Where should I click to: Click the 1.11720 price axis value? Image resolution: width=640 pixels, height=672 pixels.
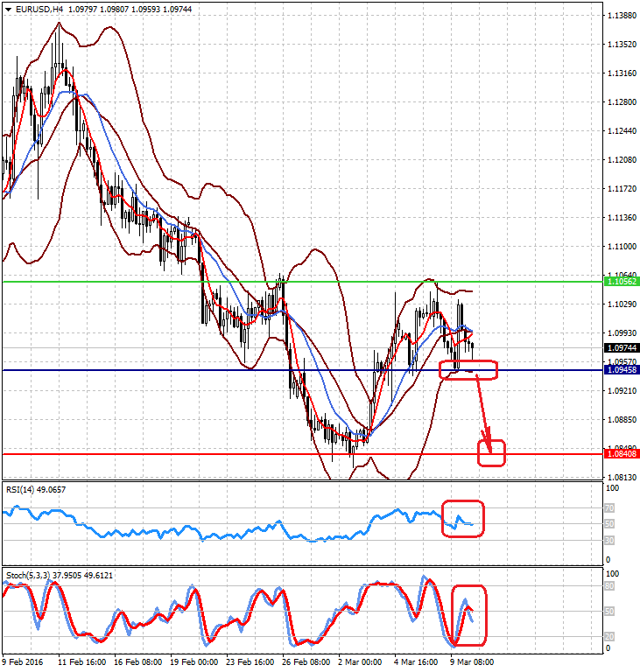(x=622, y=189)
